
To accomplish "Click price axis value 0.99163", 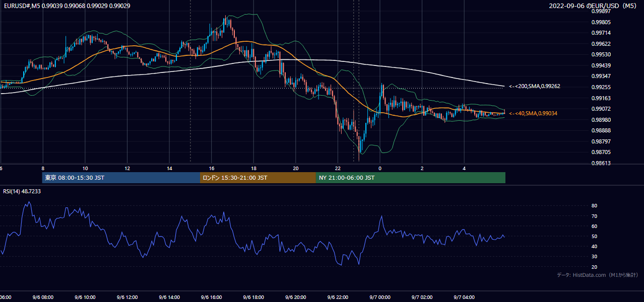I will click(601, 98).
